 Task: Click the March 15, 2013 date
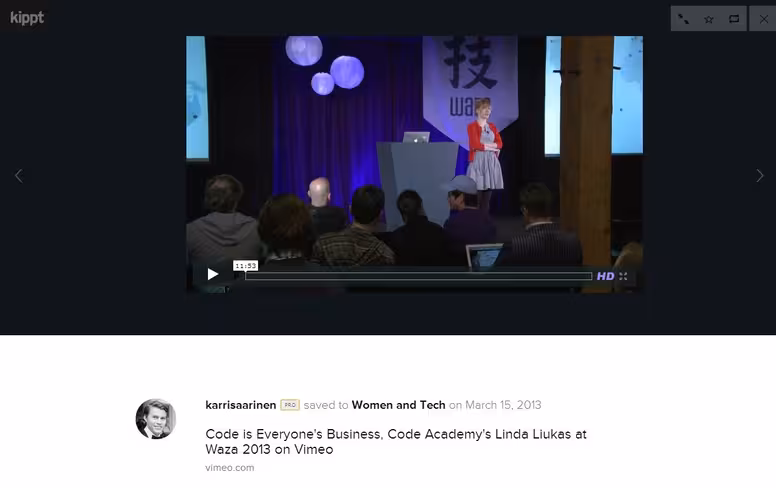[503, 405]
